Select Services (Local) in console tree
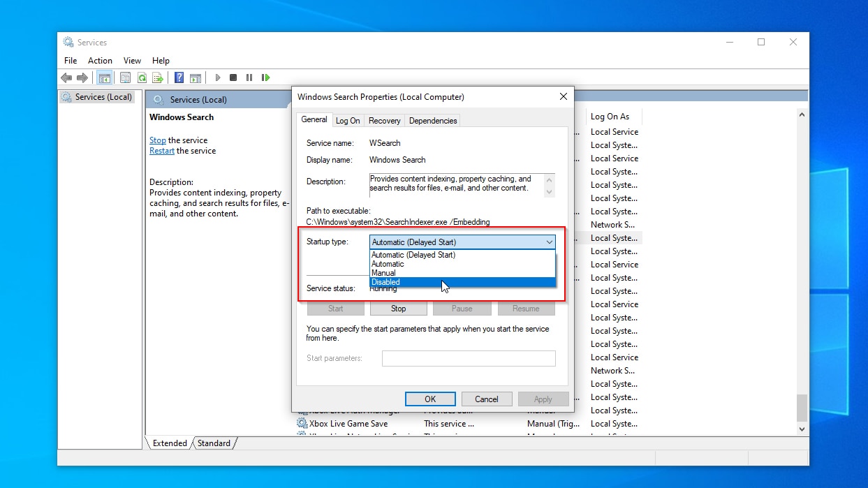Image resolution: width=868 pixels, height=488 pixels. pos(96,97)
